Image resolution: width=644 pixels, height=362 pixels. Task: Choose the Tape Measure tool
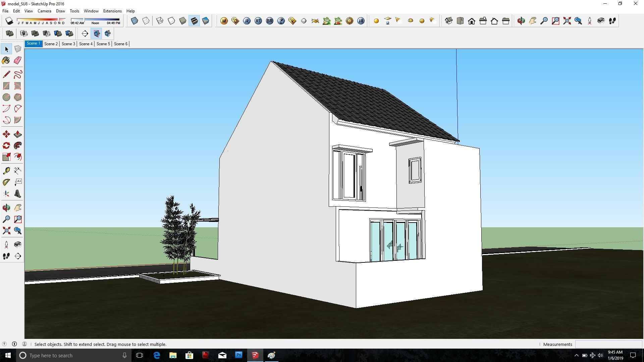[x=6, y=171]
